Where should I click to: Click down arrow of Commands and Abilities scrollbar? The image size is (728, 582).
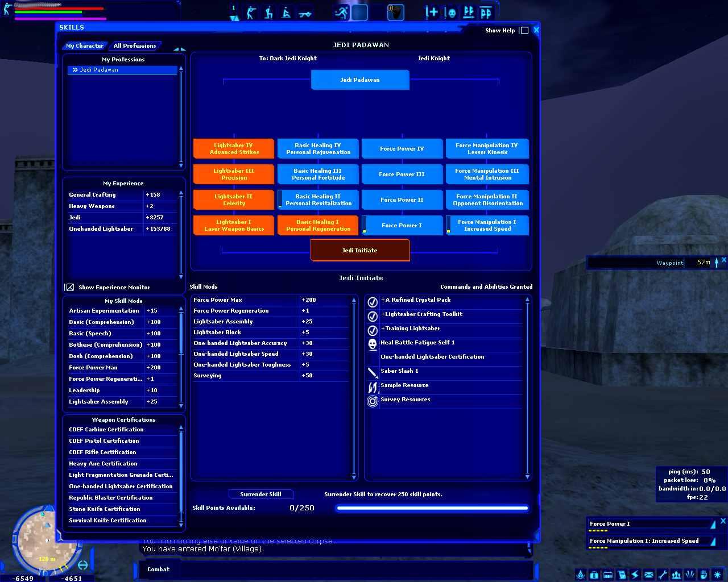(x=527, y=476)
